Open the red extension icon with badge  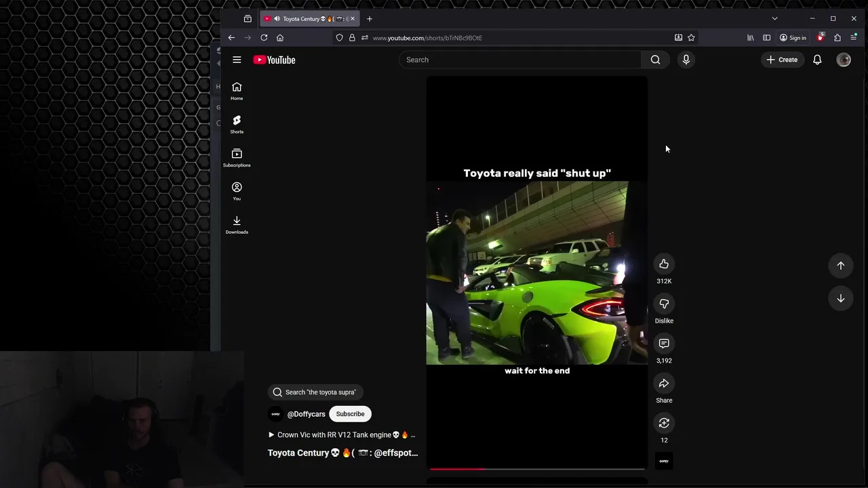(x=821, y=38)
